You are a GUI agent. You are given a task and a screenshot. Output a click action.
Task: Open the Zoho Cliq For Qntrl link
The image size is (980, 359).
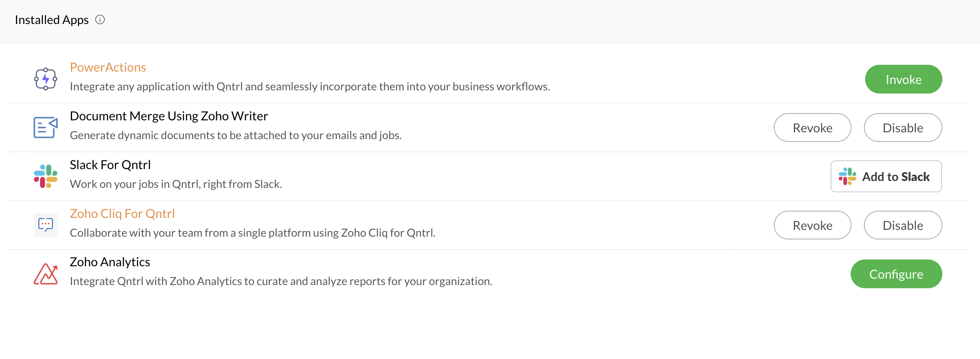(122, 213)
